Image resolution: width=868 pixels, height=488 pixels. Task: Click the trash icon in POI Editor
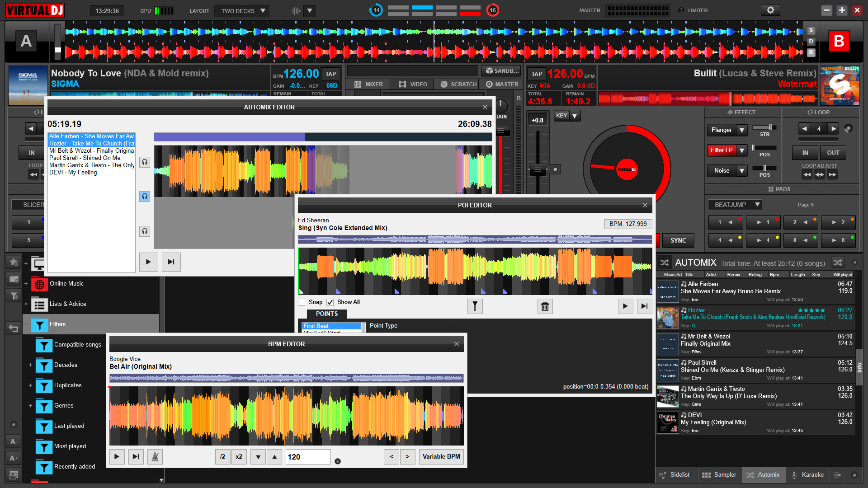[x=545, y=306]
